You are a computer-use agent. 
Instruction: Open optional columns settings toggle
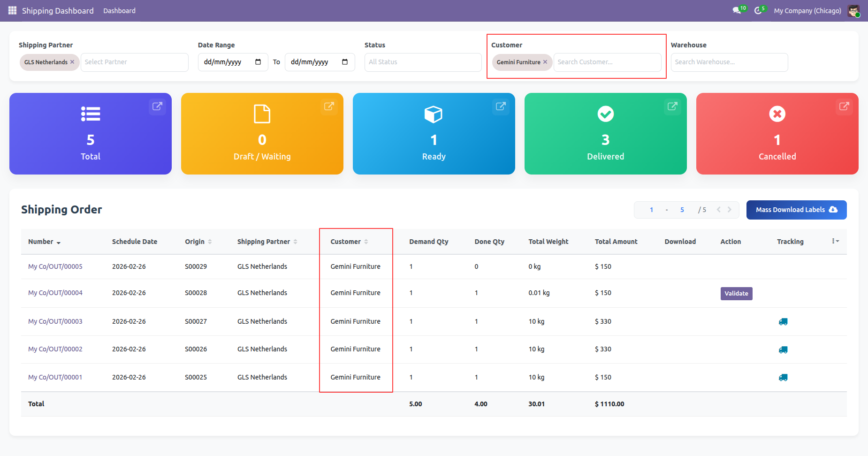pos(835,241)
